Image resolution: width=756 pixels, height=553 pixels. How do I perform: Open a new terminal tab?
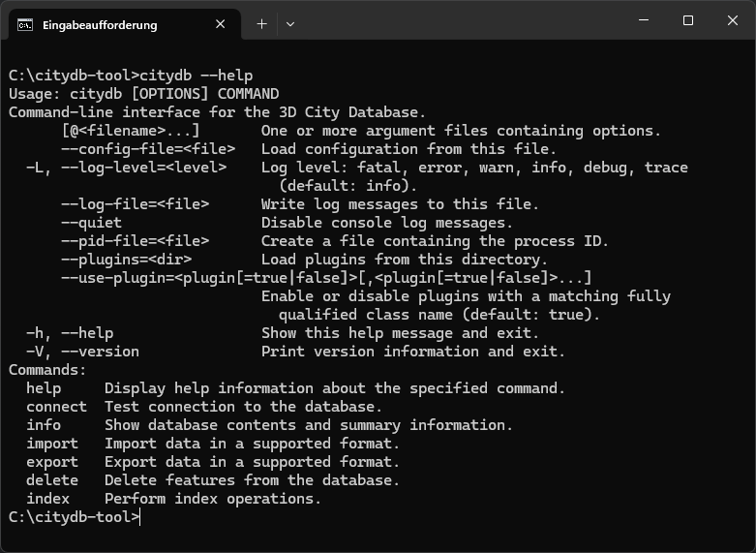pyautogui.click(x=261, y=23)
